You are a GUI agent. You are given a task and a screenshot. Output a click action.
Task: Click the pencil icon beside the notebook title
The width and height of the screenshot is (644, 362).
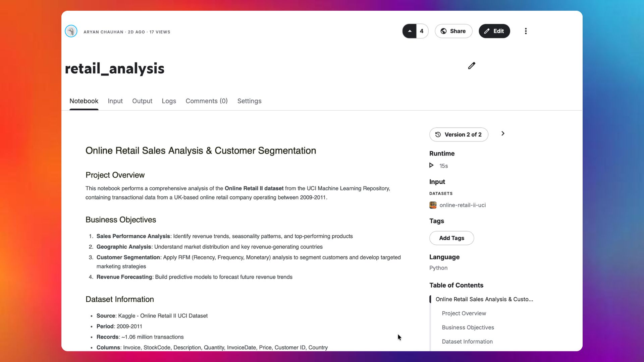[471, 66]
